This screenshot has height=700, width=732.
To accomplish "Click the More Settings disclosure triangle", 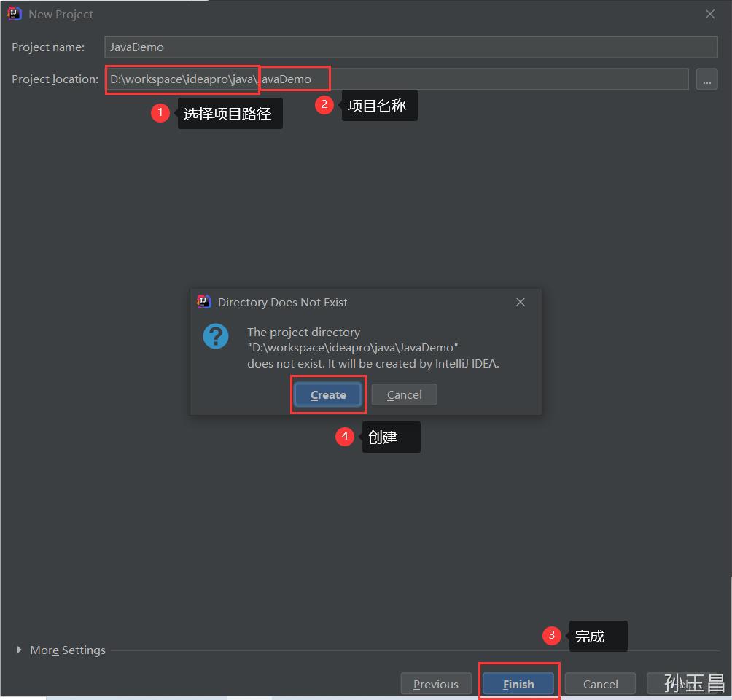I will (18, 650).
